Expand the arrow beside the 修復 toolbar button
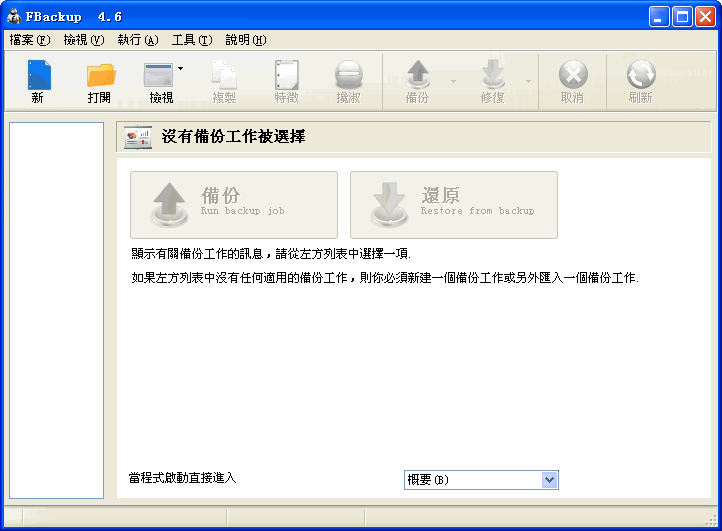722x531 pixels. pos(528,81)
